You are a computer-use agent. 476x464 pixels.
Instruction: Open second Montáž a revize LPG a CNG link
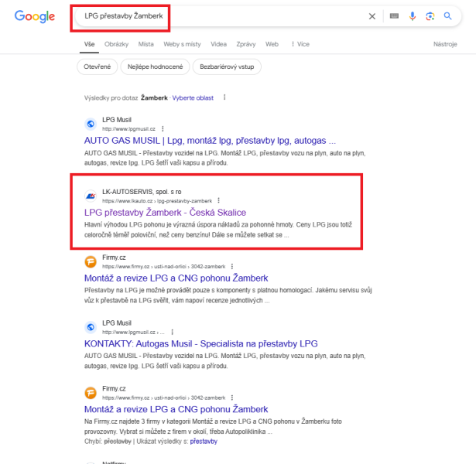coord(176,409)
